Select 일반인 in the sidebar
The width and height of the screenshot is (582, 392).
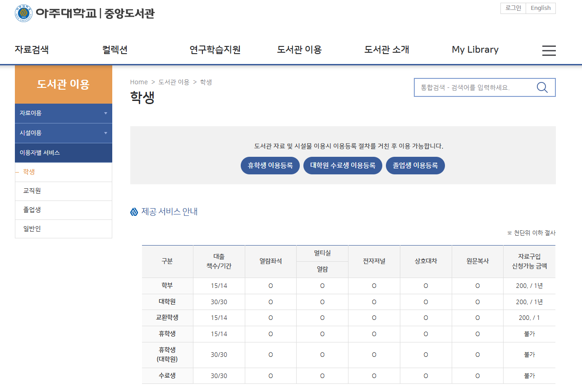click(32, 229)
